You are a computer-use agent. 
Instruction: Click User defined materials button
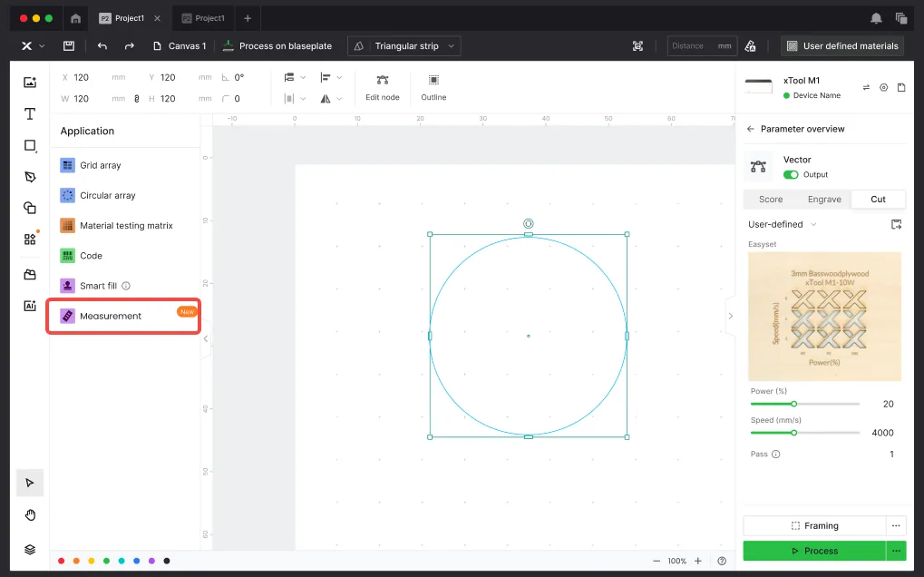[x=842, y=46]
